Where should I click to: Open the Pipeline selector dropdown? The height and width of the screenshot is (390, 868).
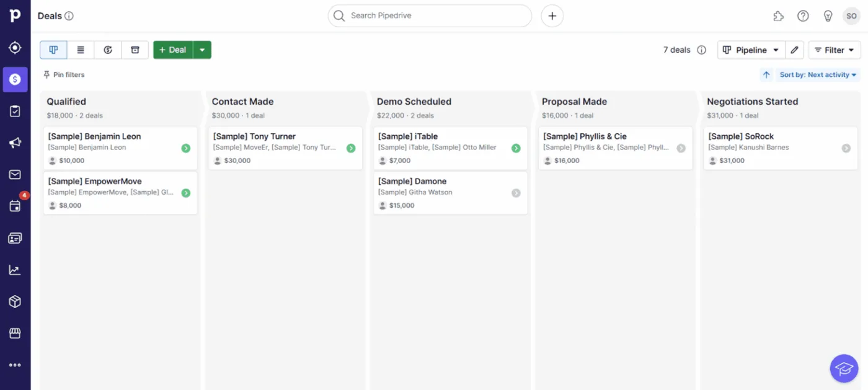[751, 50]
